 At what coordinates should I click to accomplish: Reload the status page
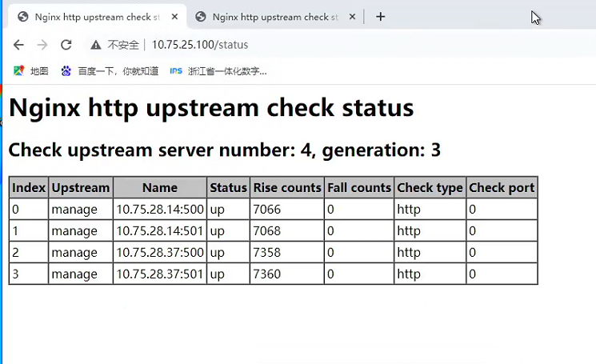coord(66,45)
